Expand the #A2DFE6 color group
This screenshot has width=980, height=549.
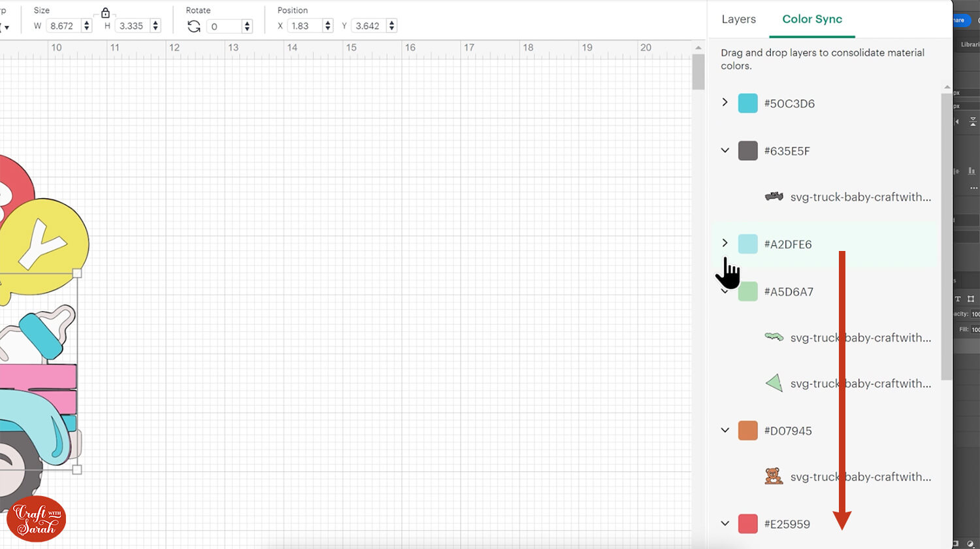tap(725, 243)
